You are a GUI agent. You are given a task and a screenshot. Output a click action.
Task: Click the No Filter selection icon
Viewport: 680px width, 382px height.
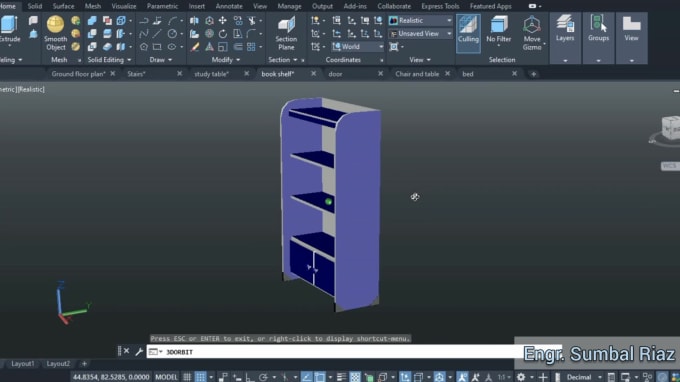[499, 29]
